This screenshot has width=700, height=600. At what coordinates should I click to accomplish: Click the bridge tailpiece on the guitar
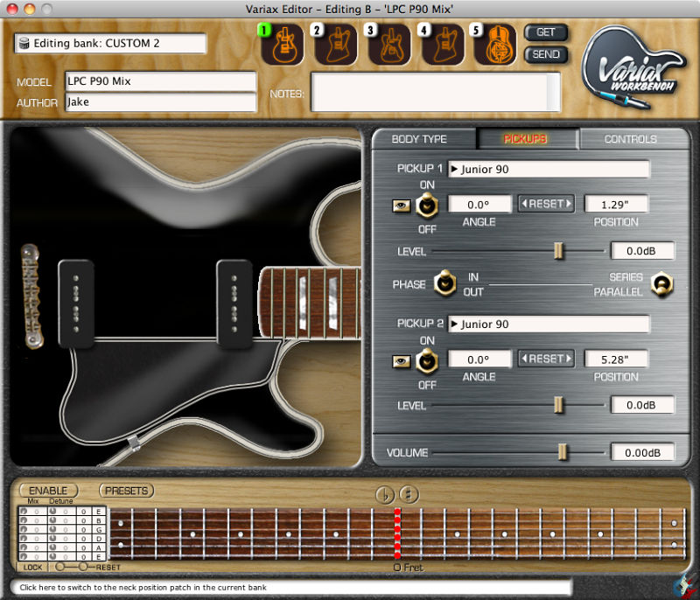[31, 296]
